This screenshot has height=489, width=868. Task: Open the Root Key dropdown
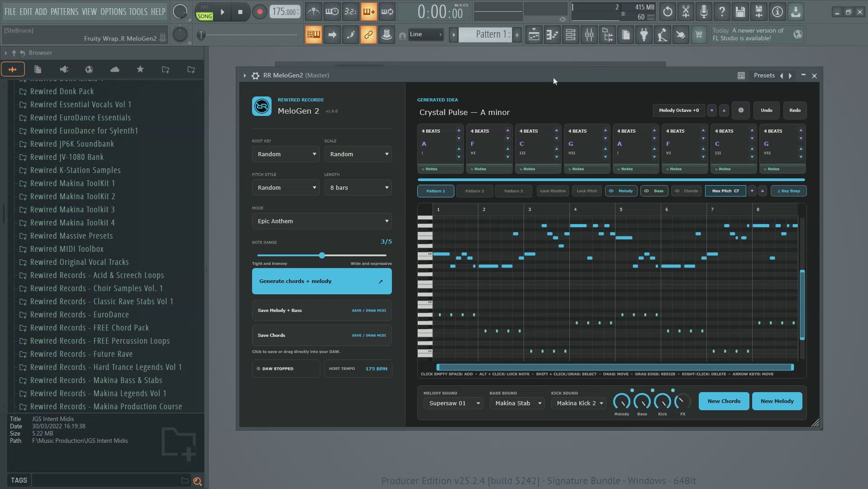tap(286, 154)
